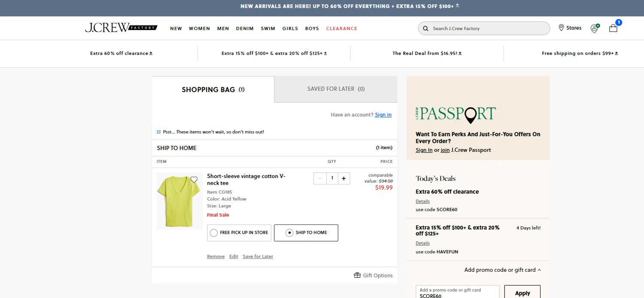Open the NEW menu
The height and width of the screenshot is (298, 644).
tap(176, 28)
